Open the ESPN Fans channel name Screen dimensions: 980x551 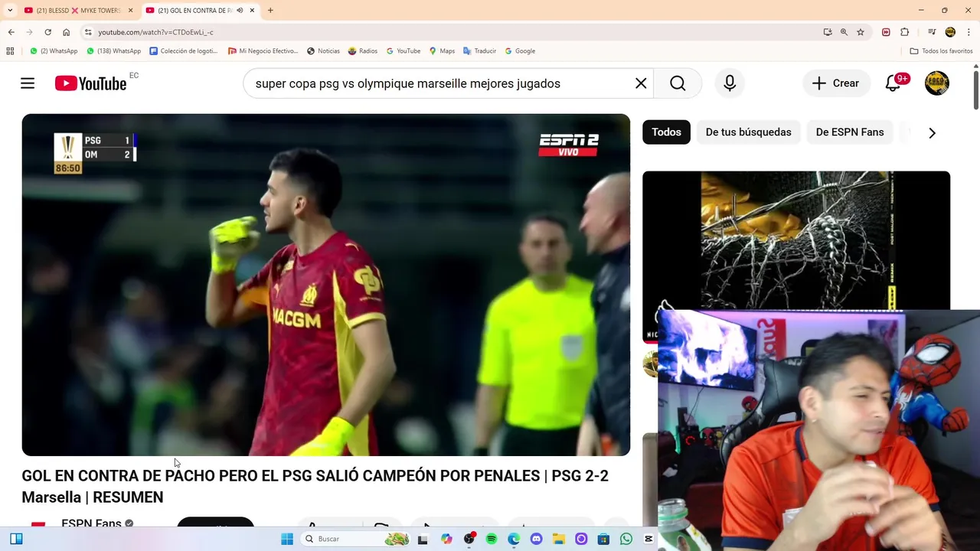tap(91, 523)
